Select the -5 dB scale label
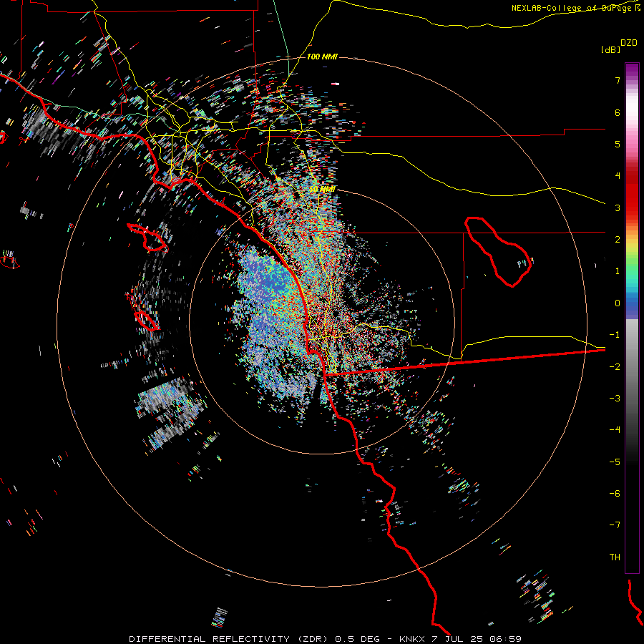Image resolution: width=644 pixels, height=644 pixels. click(x=615, y=462)
